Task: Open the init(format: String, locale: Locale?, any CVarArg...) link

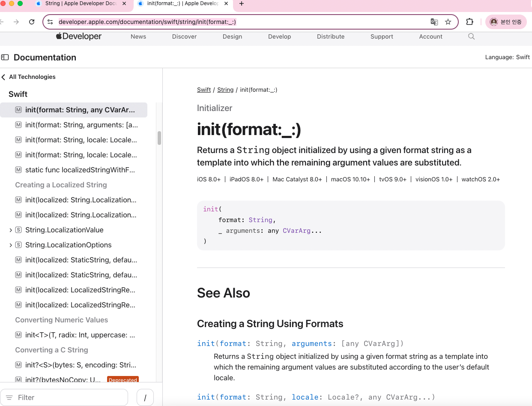Action: click(x=316, y=397)
